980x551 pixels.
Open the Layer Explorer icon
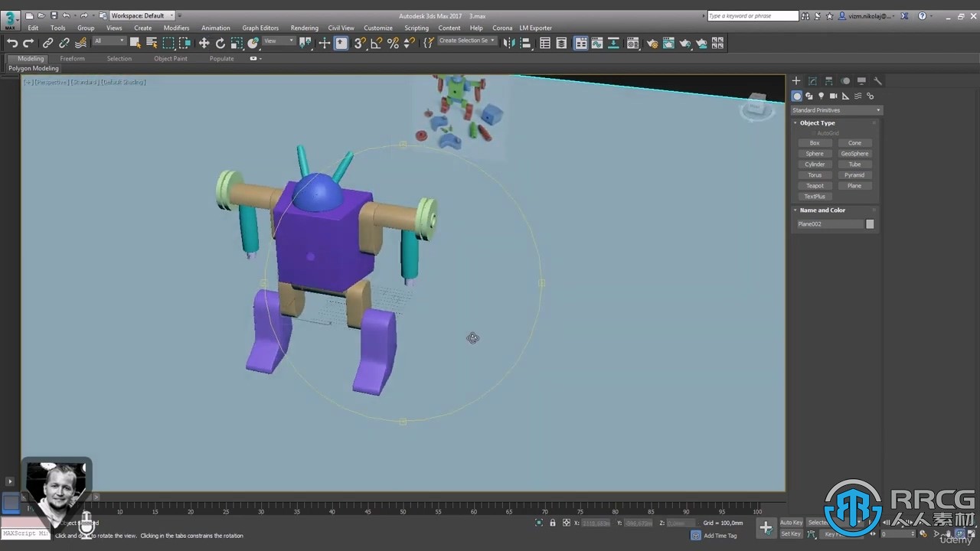point(562,44)
